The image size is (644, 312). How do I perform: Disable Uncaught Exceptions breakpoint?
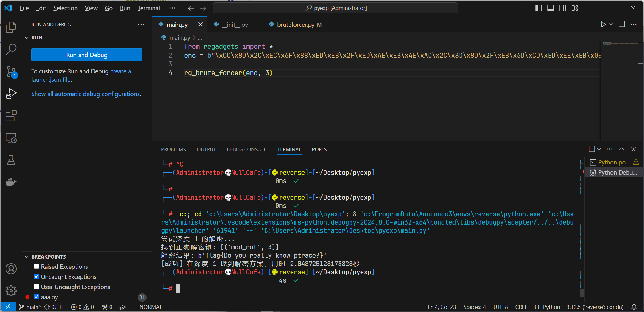pyautogui.click(x=37, y=276)
